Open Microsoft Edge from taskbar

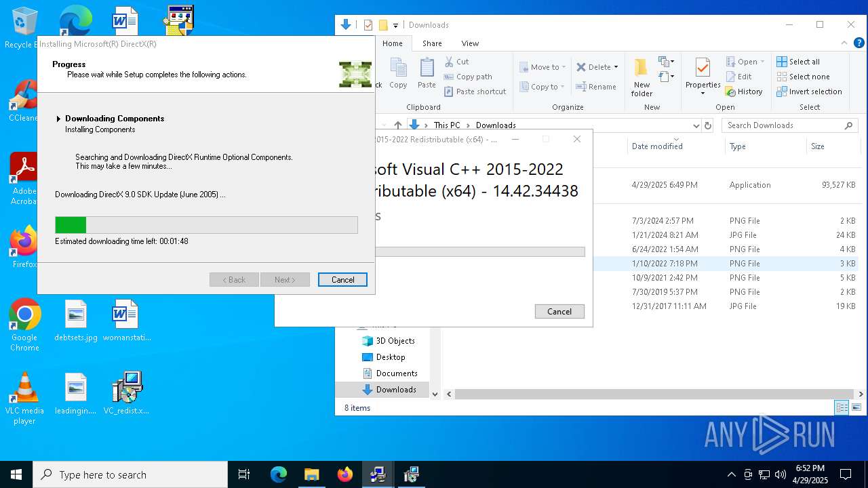coord(279,474)
